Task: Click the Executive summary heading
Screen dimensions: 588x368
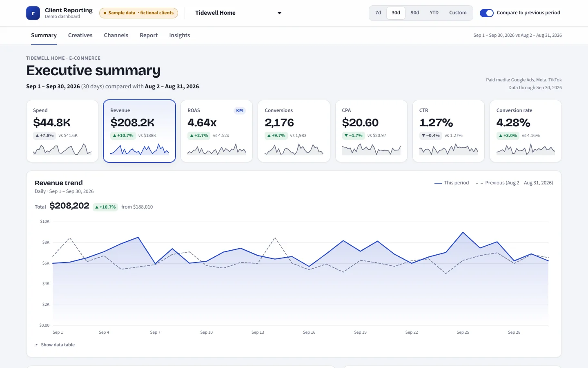Action: [94, 71]
